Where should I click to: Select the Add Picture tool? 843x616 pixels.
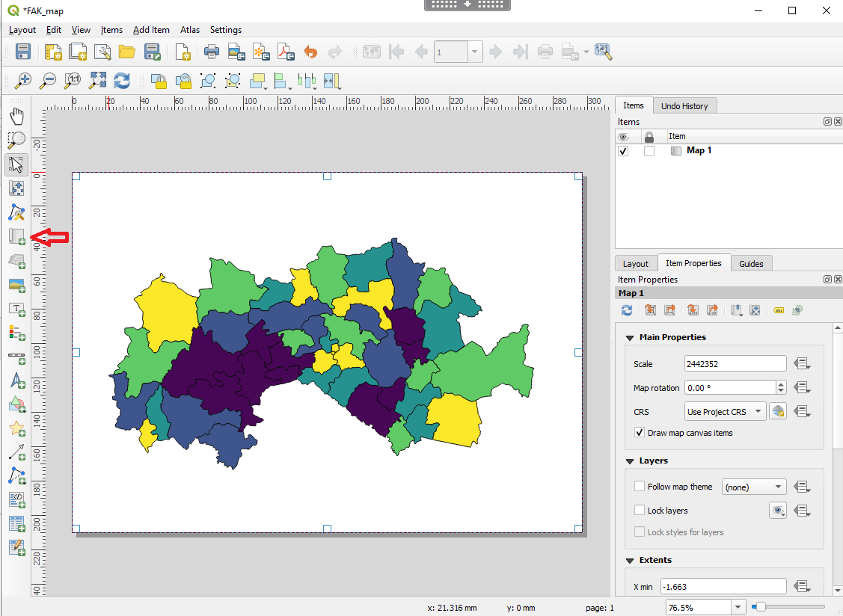16,285
